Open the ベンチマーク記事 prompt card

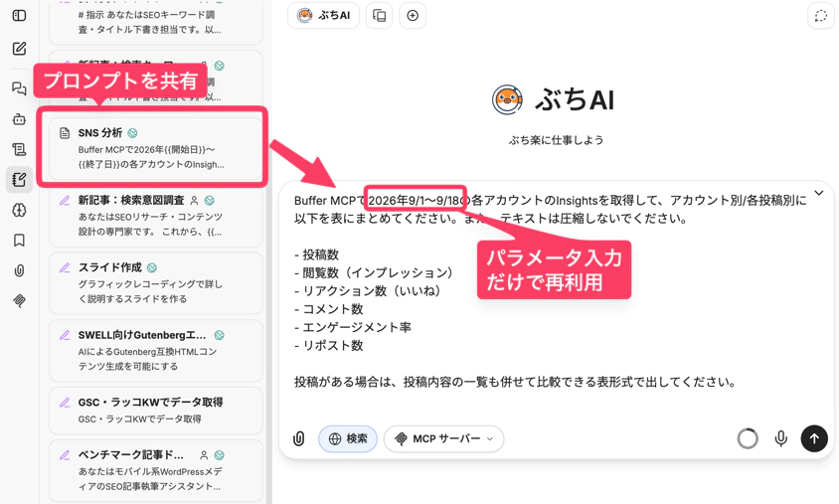tap(156, 471)
